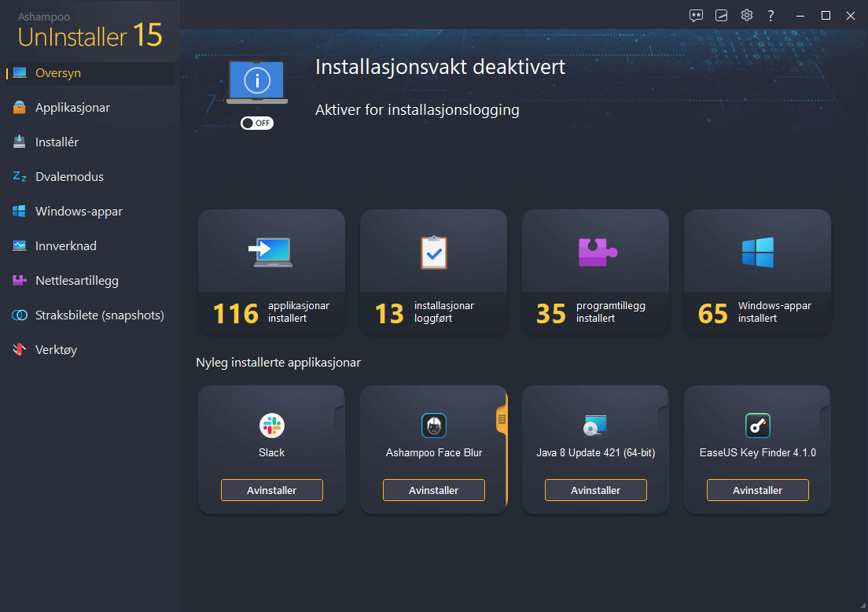Click the Windows-appar logo icon in sidebar

pos(20,211)
